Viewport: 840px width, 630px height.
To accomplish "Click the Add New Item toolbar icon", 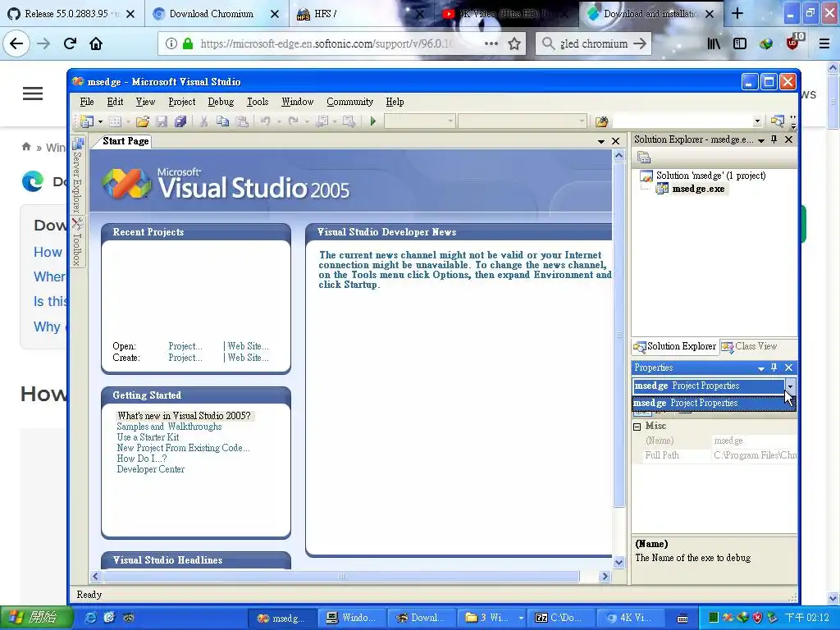I will [x=115, y=121].
